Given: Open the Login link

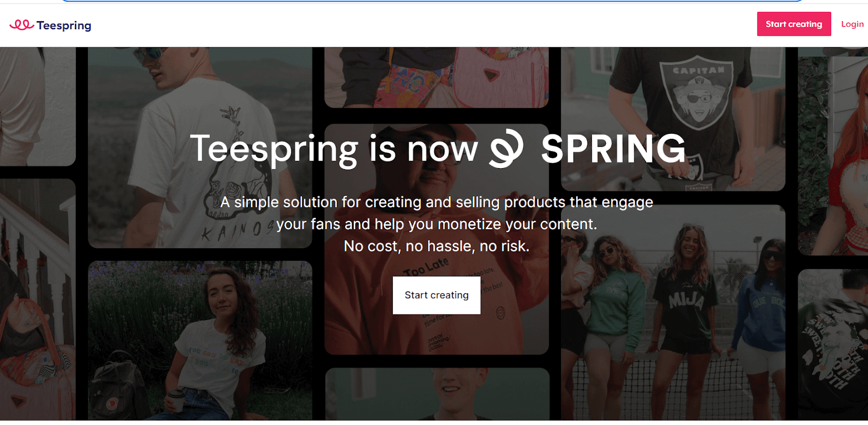Looking at the screenshot, I should point(852,24).
